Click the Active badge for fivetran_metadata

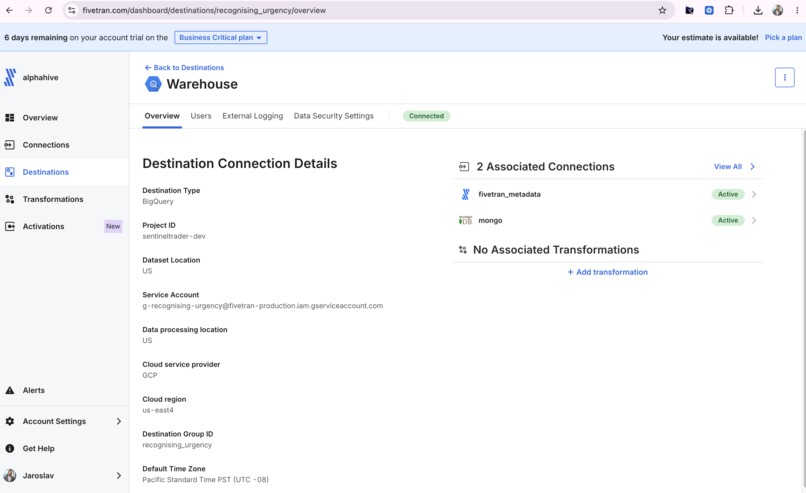click(x=728, y=194)
